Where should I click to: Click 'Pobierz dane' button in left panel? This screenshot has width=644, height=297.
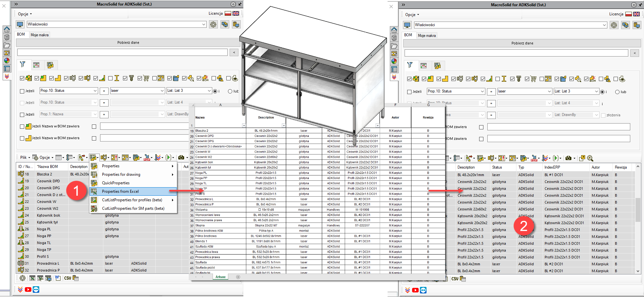click(x=128, y=42)
